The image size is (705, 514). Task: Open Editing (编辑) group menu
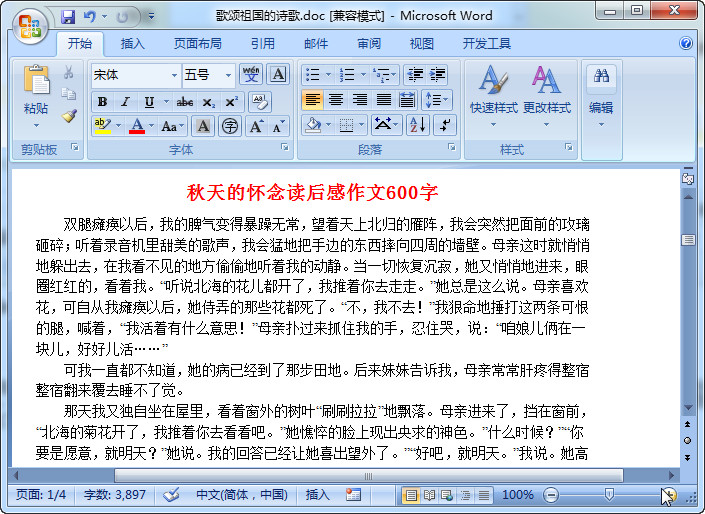point(602,96)
